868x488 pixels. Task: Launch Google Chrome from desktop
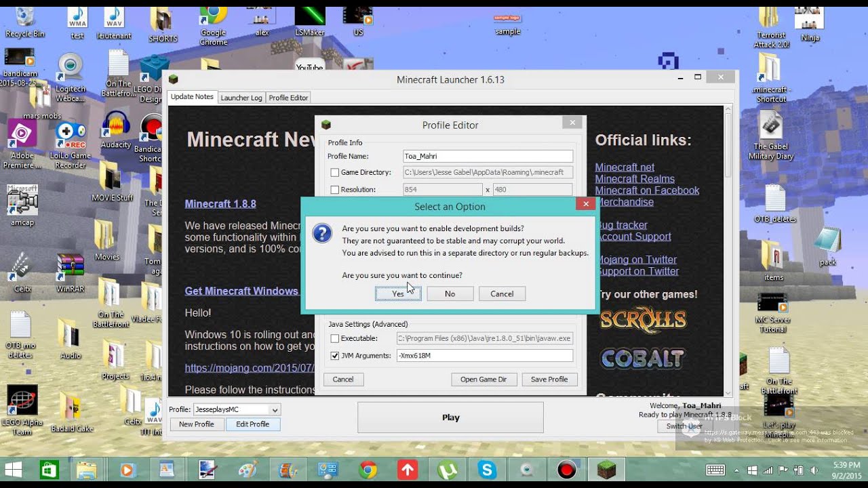[x=213, y=26]
